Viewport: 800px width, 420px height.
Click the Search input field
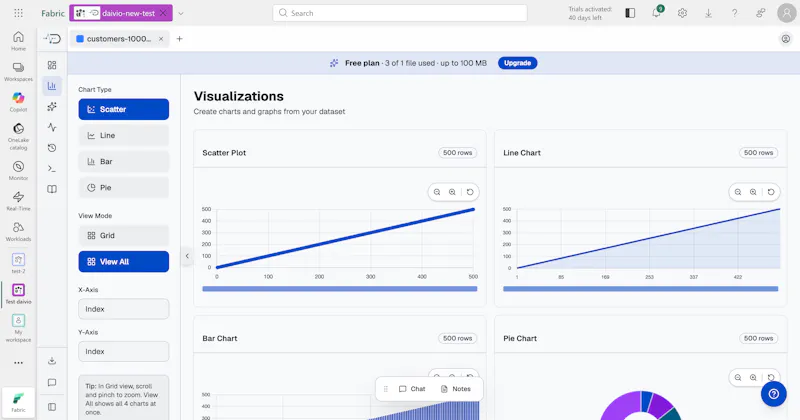400,13
